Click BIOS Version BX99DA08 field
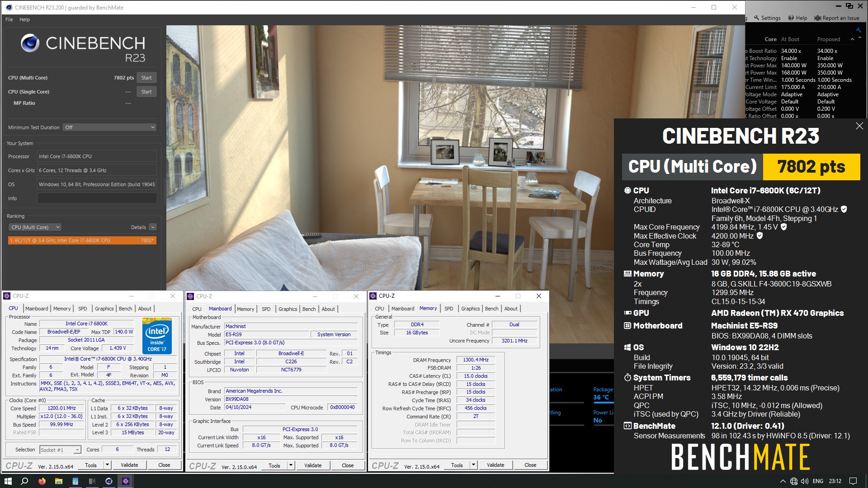Screen dimensions: 868x488 click(x=291, y=399)
